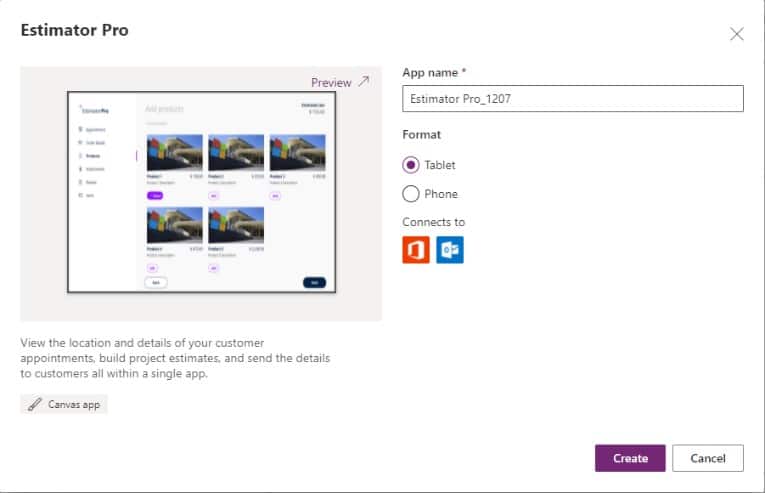
Task: Click the dark Next button in preview
Action: pos(314,283)
